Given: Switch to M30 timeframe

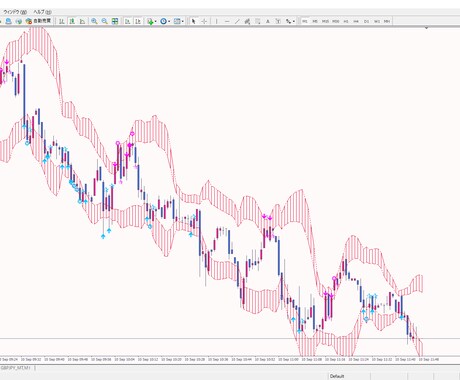Looking at the screenshot, I should click(336, 21).
